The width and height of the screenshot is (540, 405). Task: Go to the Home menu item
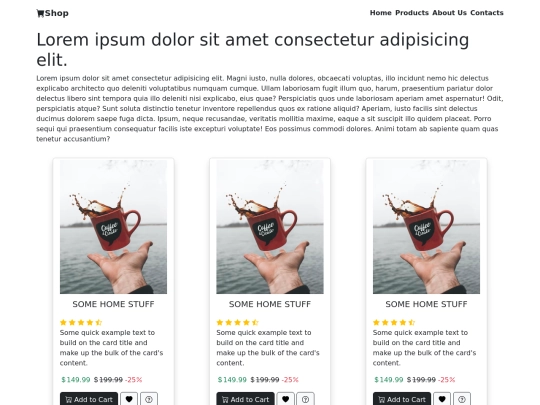pyautogui.click(x=381, y=13)
